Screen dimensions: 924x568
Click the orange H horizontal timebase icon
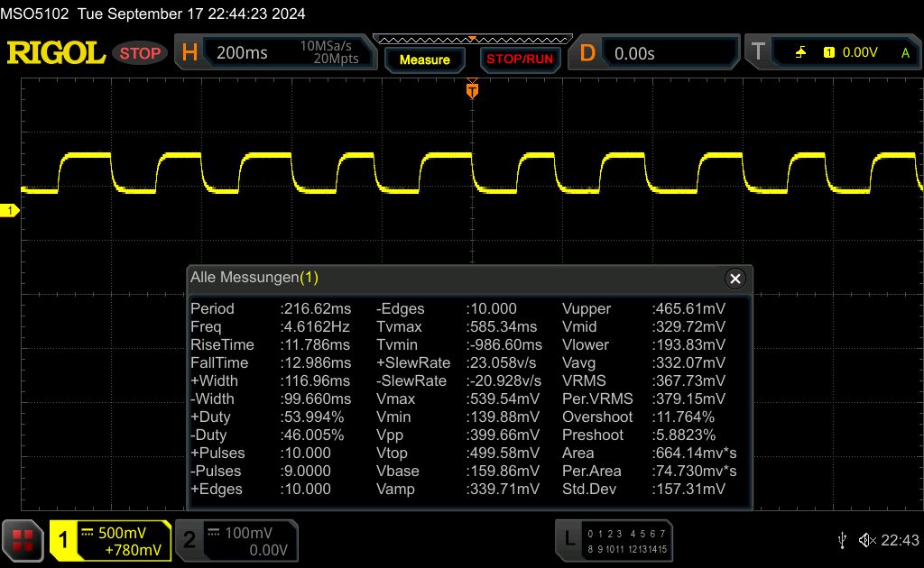point(189,53)
